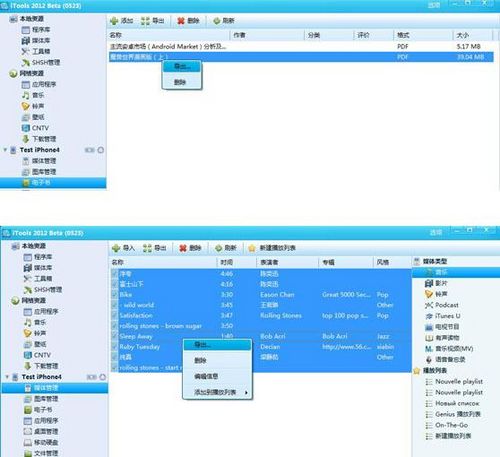Choose 删除 in upper window context menu
This screenshot has height=457, width=500.
182,82
